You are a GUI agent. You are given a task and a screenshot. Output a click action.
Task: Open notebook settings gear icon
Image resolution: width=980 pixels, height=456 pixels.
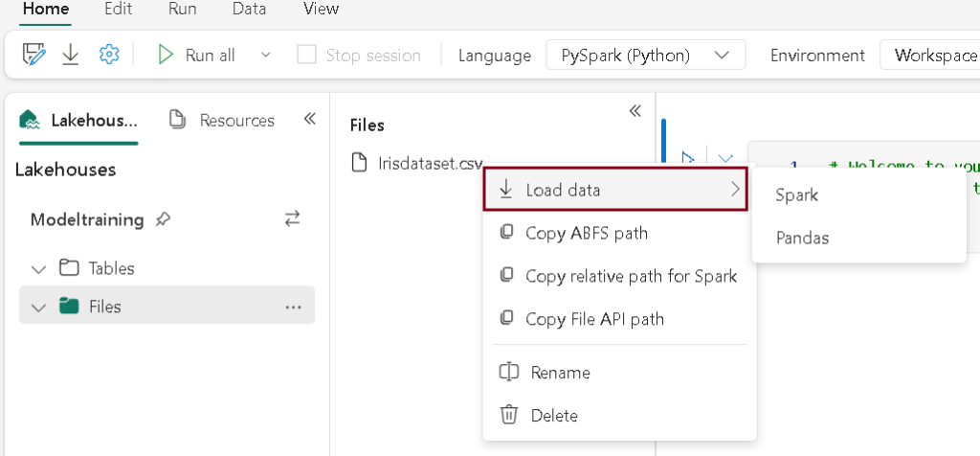click(x=109, y=56)
